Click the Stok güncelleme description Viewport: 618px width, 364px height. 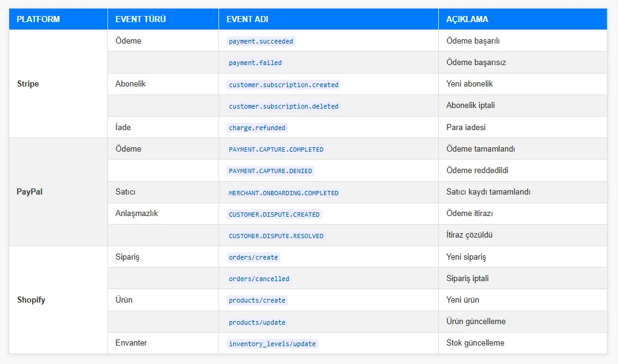476,343
